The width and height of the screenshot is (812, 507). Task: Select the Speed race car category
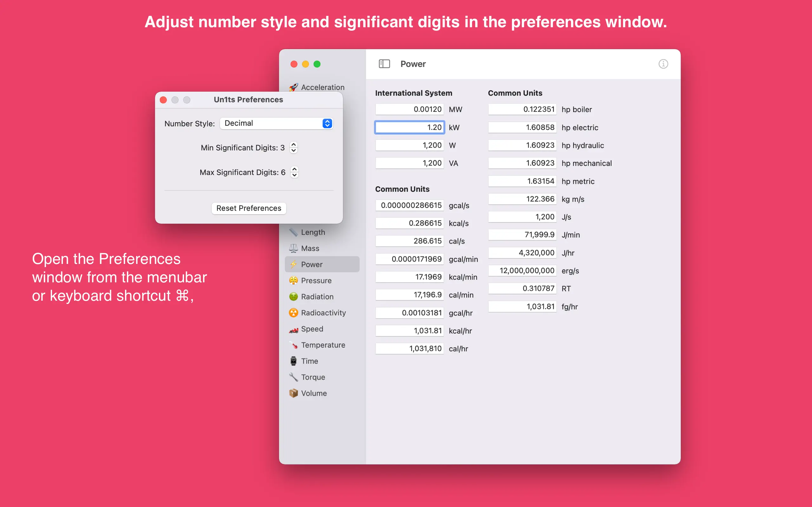[x=312, y=329]
